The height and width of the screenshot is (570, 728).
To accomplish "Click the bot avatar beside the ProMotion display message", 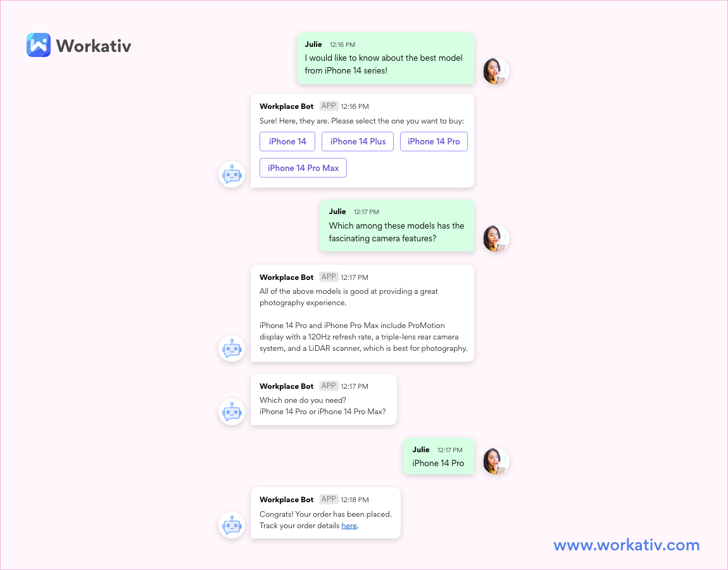I will pyautogui.click(x=232, y=348).
